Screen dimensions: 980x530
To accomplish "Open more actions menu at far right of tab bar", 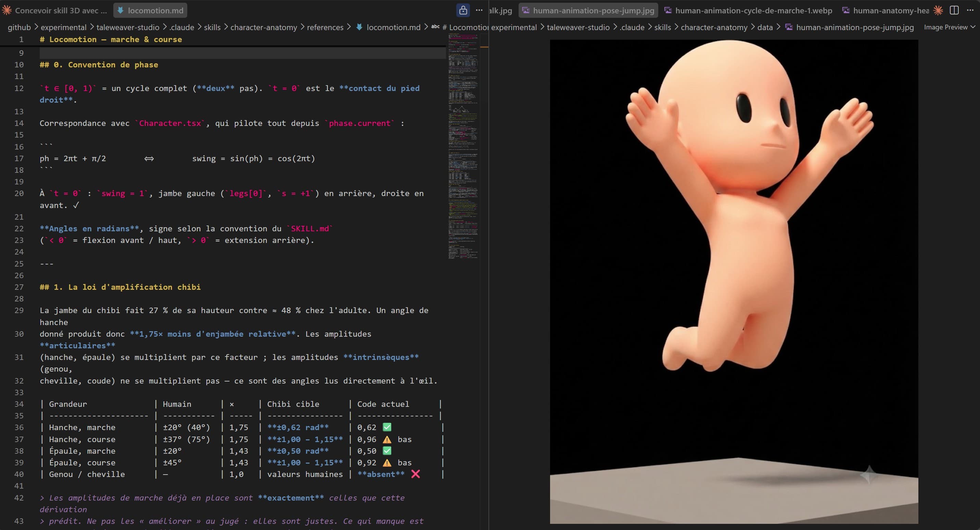I will tap(970, 10).
